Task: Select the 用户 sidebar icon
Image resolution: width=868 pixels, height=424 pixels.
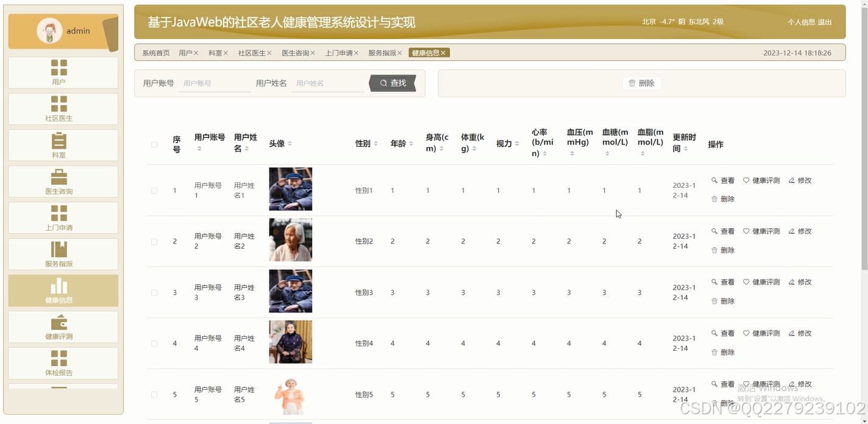Action: [63, 72]
